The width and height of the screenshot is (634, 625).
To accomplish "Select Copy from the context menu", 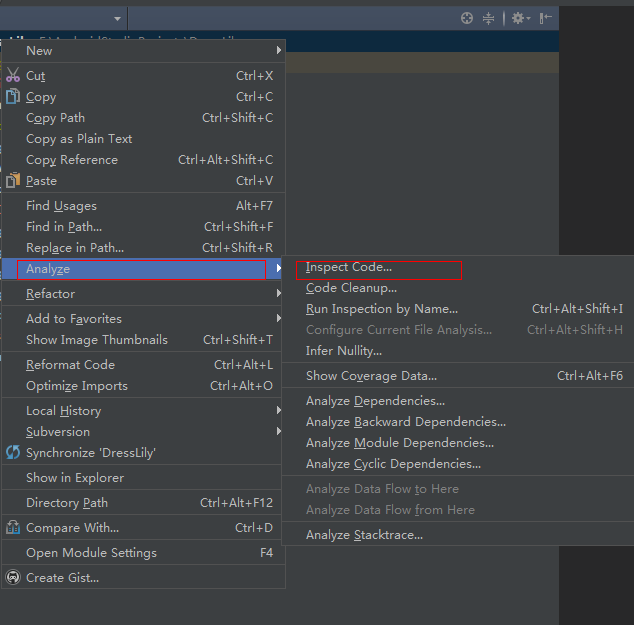I will click(x=144, y=97).
